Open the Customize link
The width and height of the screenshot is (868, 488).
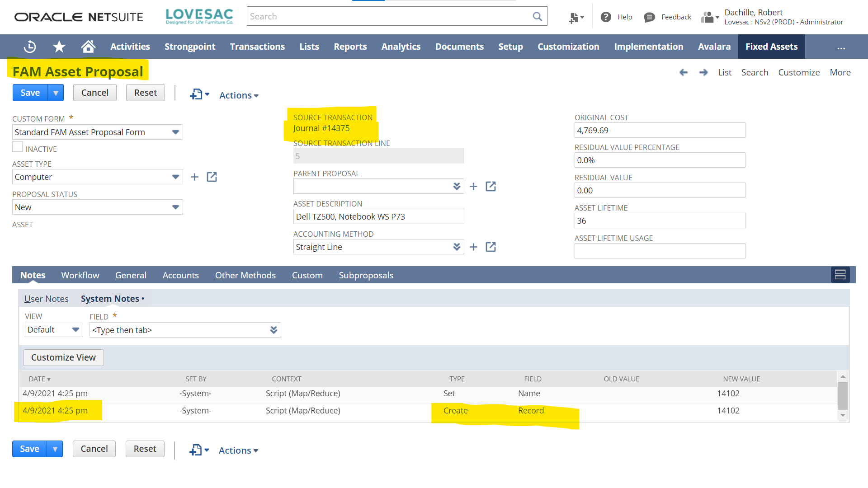[799, 72]
